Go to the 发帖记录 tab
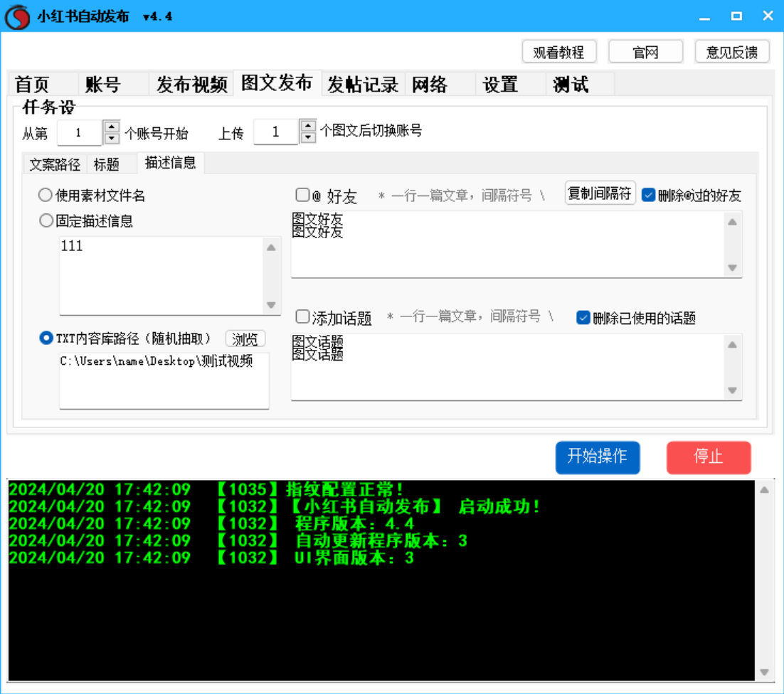The height and width of the screenshot is (694, 784). tap(363, 84)
